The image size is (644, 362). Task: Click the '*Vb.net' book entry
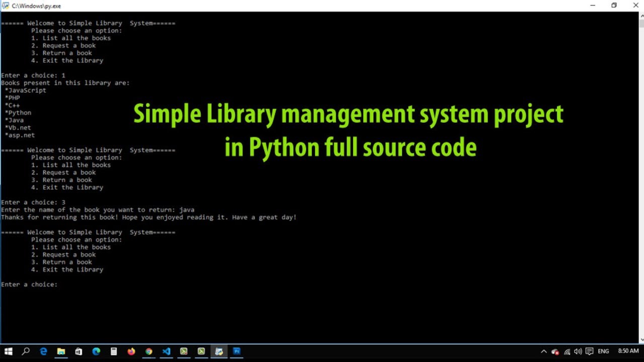[x=18, y=128]
